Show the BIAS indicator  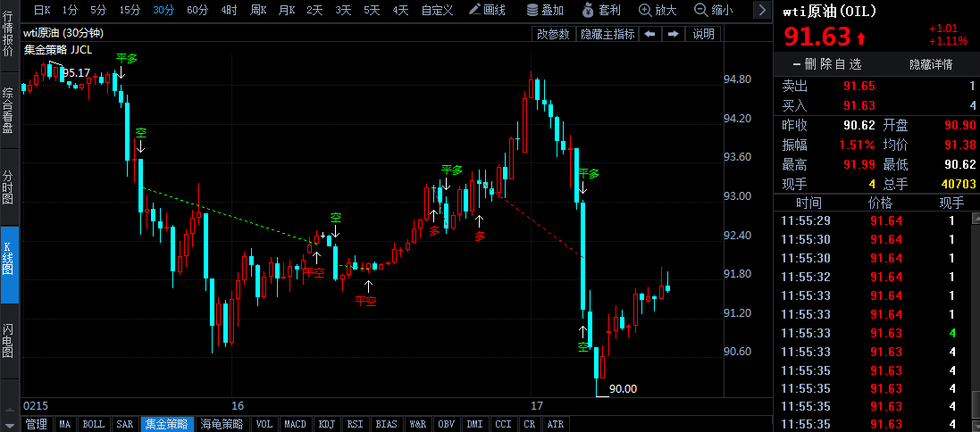[387, 425]
